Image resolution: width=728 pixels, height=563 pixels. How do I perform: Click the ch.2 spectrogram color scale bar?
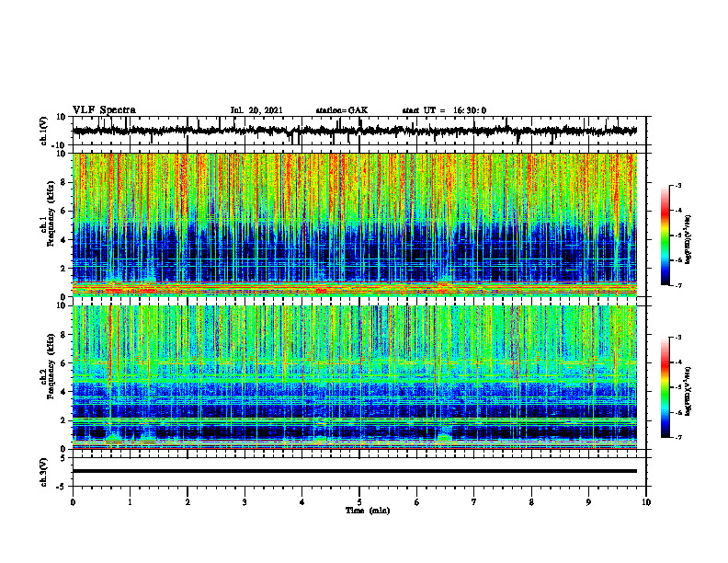pyautogui.click(x=665, y=387)
